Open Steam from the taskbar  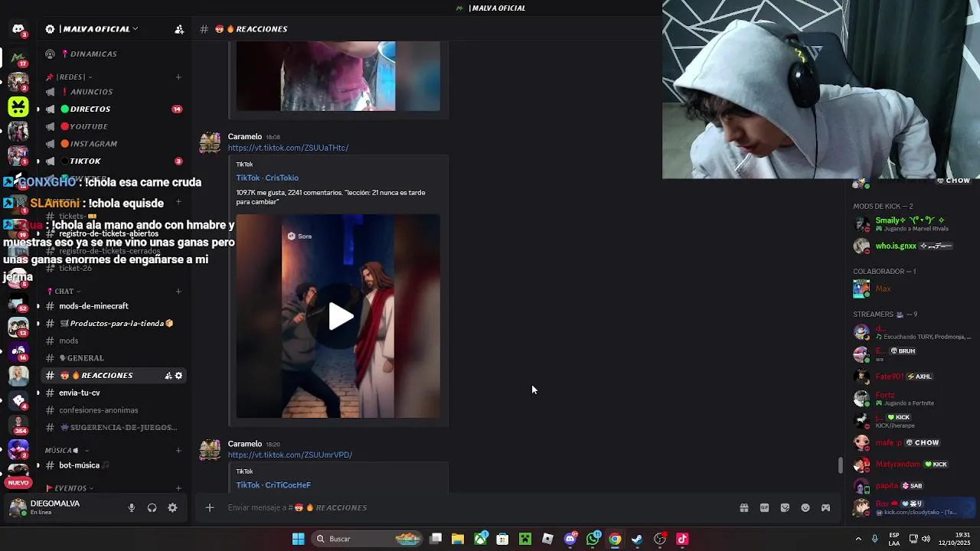tap(637, 539)
